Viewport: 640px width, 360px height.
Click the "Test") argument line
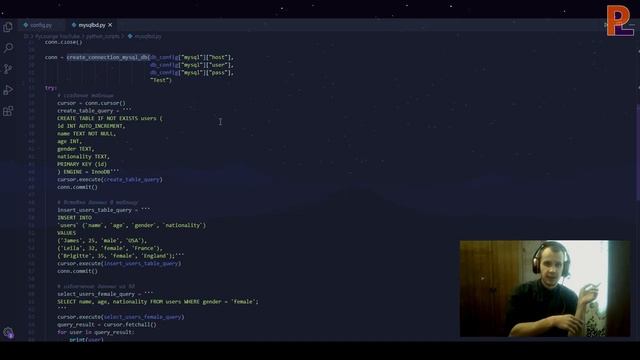(x=161, y=80)
